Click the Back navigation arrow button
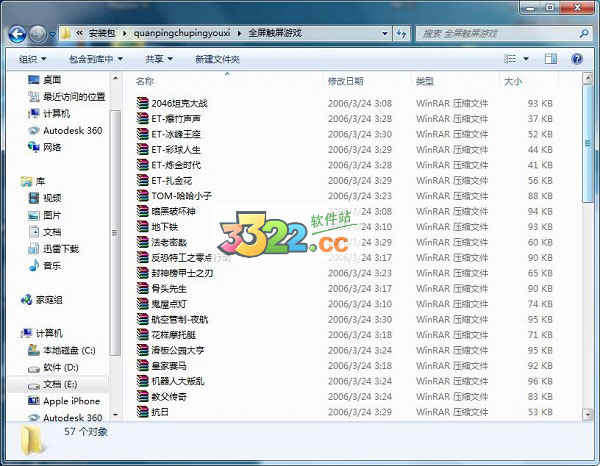This screenshot has width=600, height=466. (x=17, y=34)
